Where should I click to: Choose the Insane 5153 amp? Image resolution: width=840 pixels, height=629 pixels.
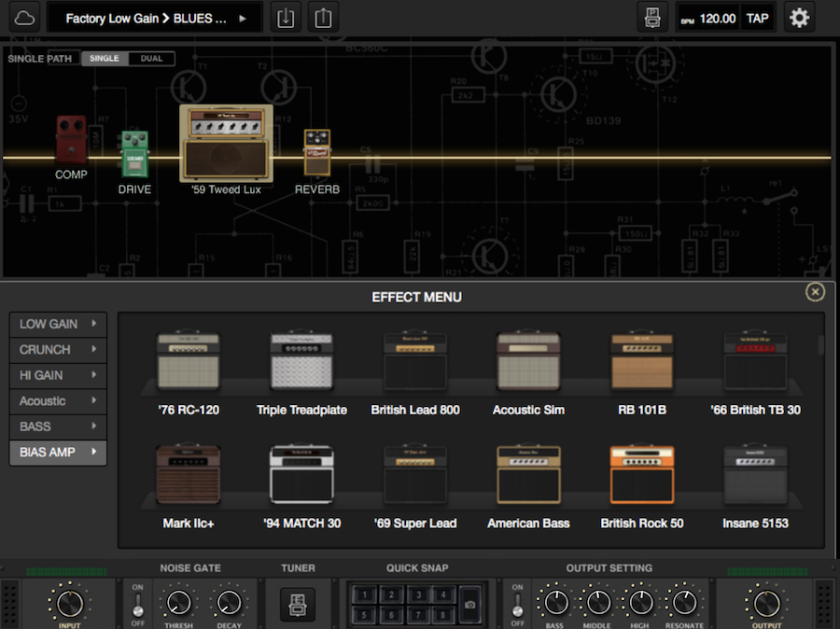(755, 474)
